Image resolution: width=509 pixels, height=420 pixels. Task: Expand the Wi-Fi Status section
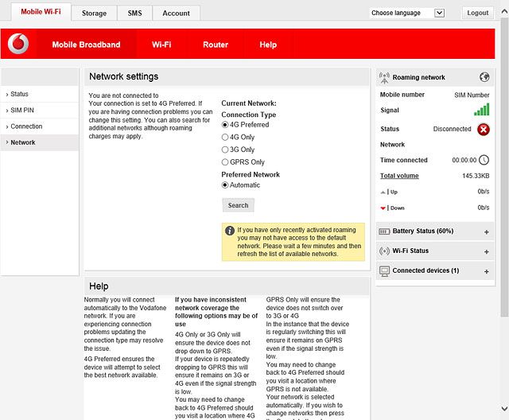pos(486,252)
